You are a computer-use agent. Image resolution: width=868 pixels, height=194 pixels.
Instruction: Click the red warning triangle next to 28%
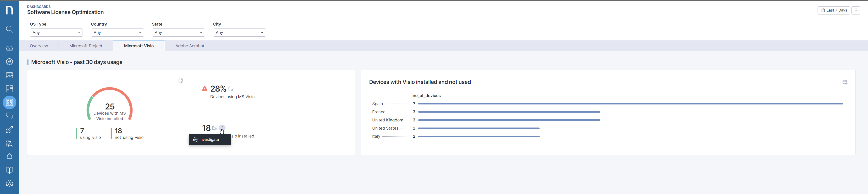[x=204, y=89]
